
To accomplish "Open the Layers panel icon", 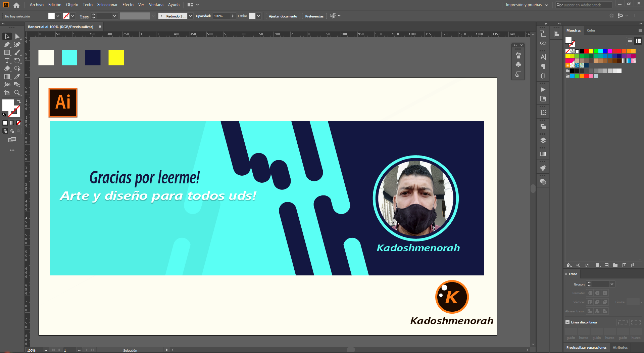I will [x=543, y=140].
